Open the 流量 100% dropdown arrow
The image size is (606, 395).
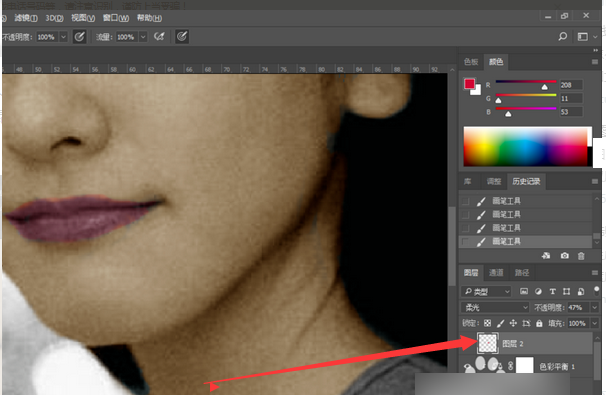click(143, 37)
